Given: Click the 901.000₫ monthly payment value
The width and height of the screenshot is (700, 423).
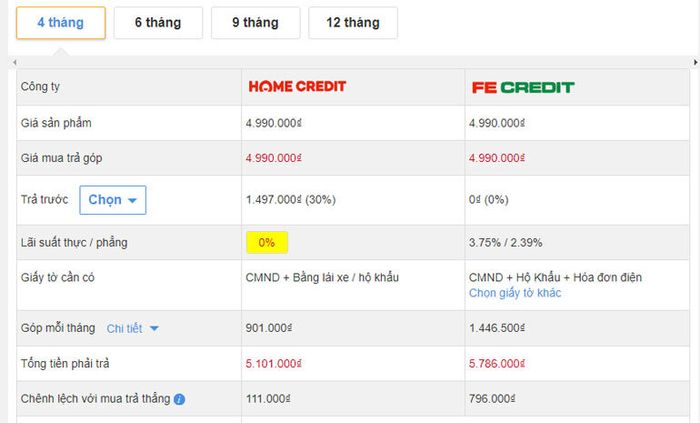Looking at the screenshot, I should point(269,328).
